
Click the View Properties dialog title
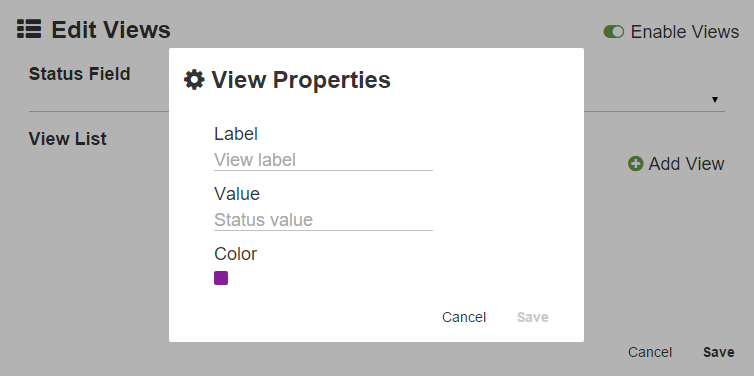click(301, 79)
